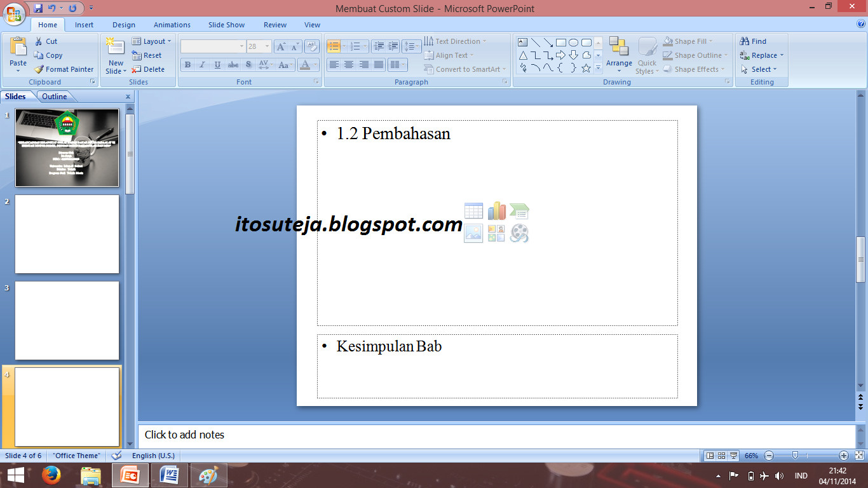Toggle strikethrough formatting
This screenshot has height=488, width=868.
click(x=233, y=65)
